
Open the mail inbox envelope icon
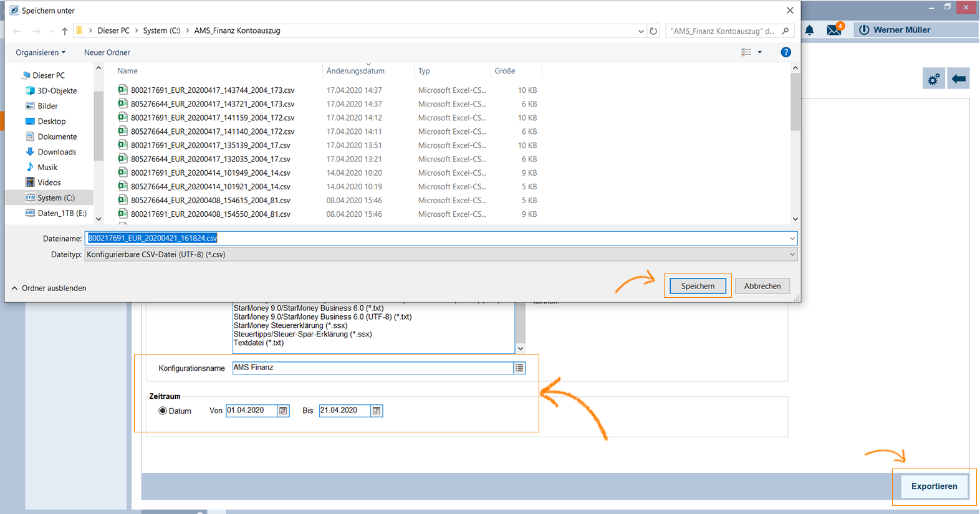click(x=833, y=30)
